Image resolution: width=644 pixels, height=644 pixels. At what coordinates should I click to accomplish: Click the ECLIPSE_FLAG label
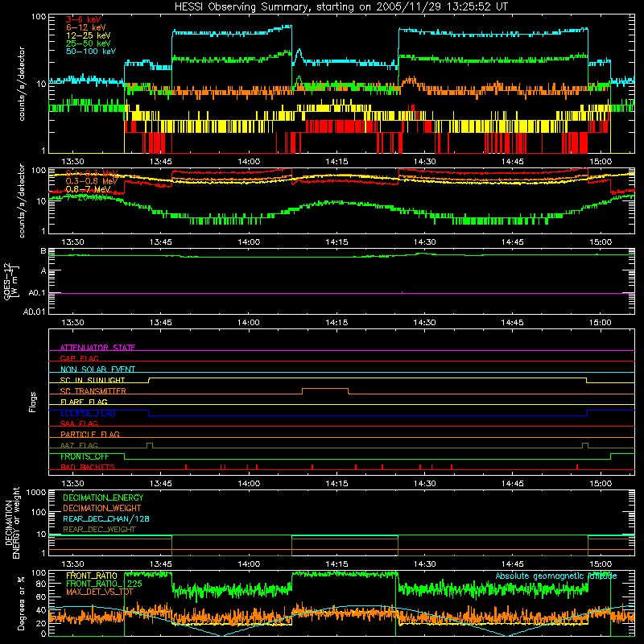coord(88,413)
